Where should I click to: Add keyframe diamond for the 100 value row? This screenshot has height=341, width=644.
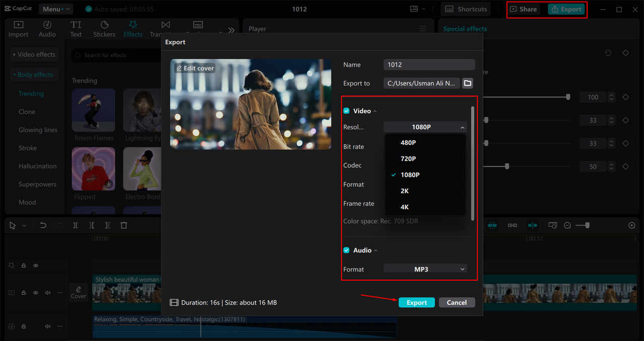626,97
